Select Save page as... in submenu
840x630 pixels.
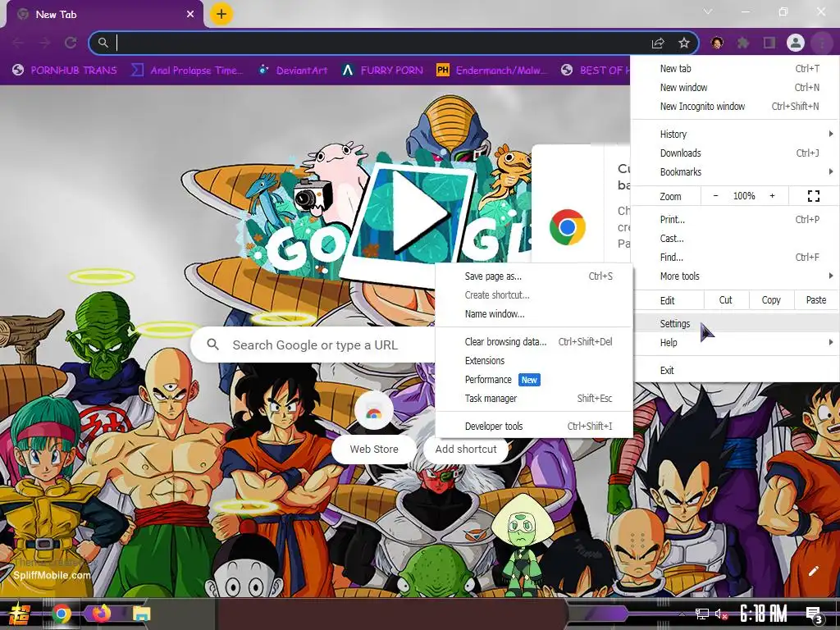click(x=534, y=276)
